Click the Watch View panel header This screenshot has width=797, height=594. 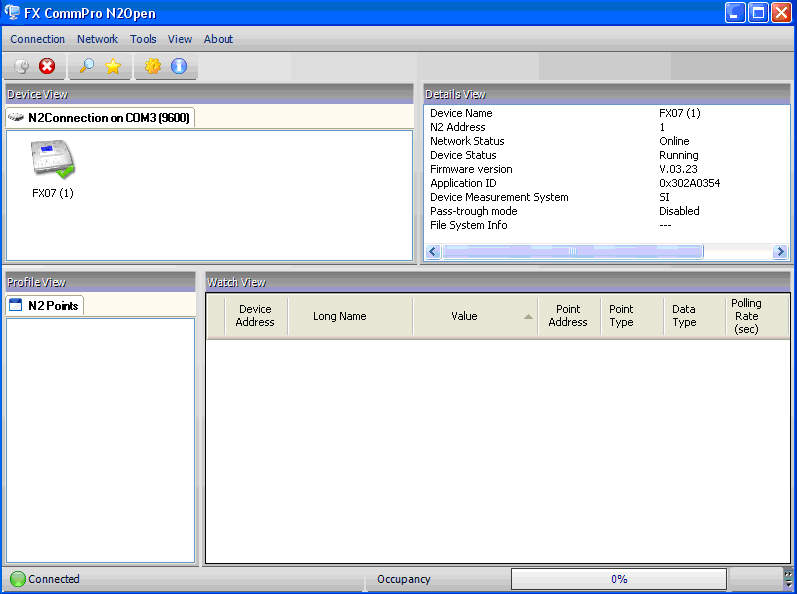tap(498, 282)
